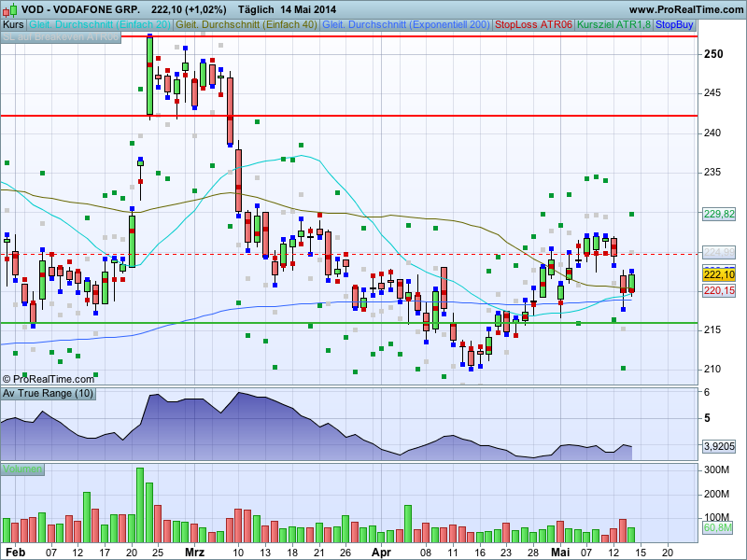
Task: Click the 224,99 grey price tag
Action: 719,252
